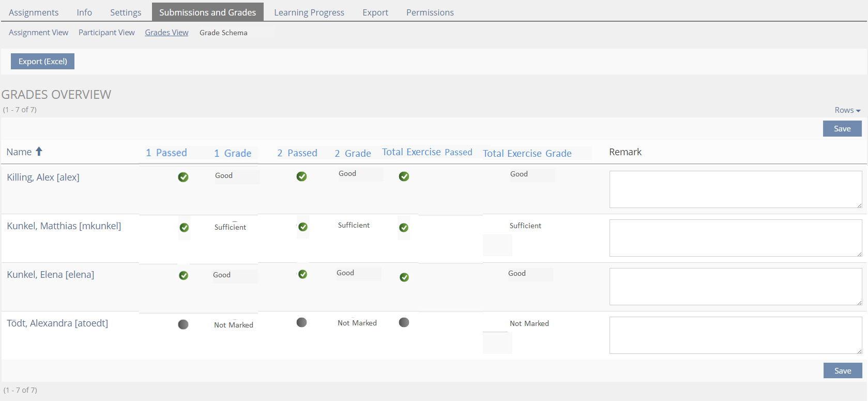Sort by 1 Passed column header
This screenshot has width=868, height=401.
166,153
